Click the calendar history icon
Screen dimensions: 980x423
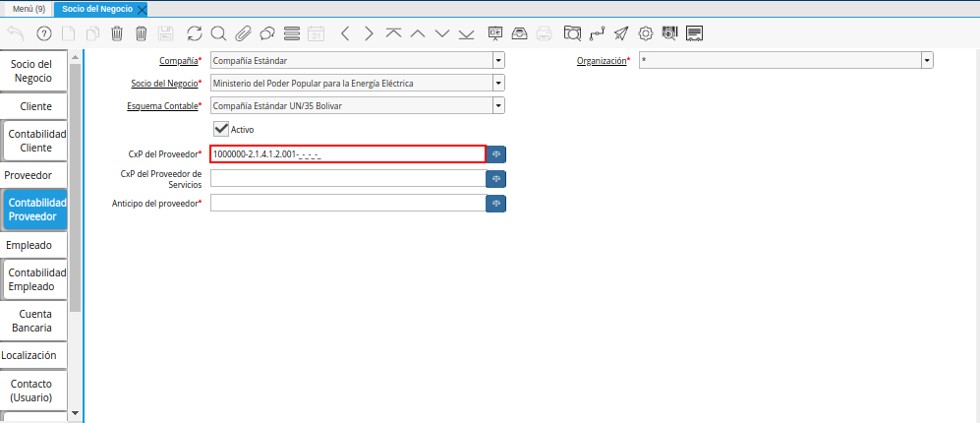tap(317, 33)
